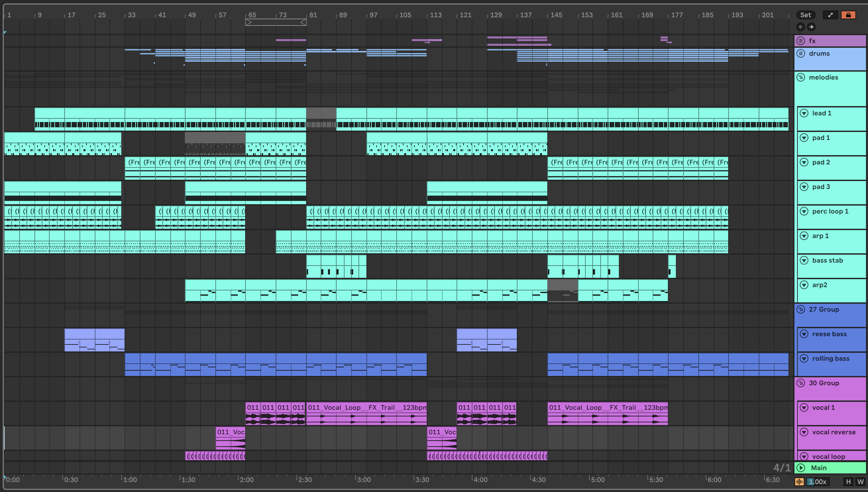Collapse the arp2 track triangle
The height and width of the screenshot is (492, 868).
point(804,285)
